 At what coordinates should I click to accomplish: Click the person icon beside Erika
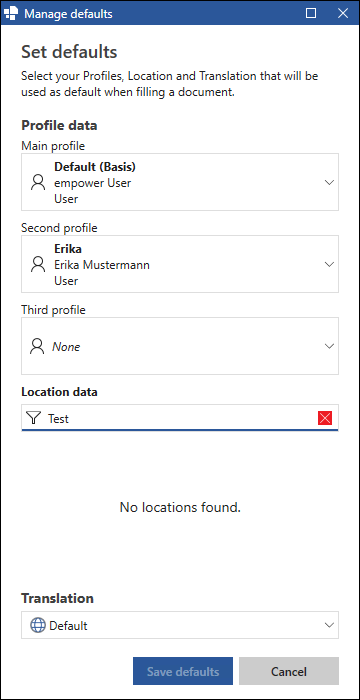(x=38, y=264)
